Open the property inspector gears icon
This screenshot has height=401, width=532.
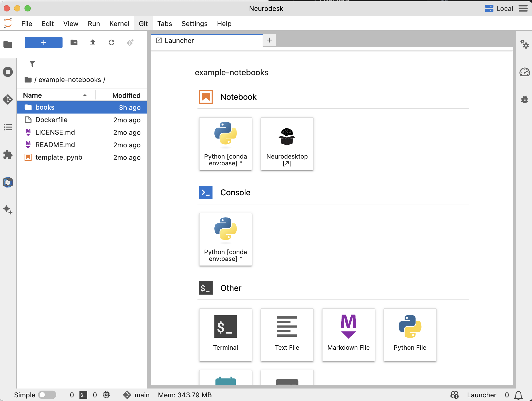524,44
